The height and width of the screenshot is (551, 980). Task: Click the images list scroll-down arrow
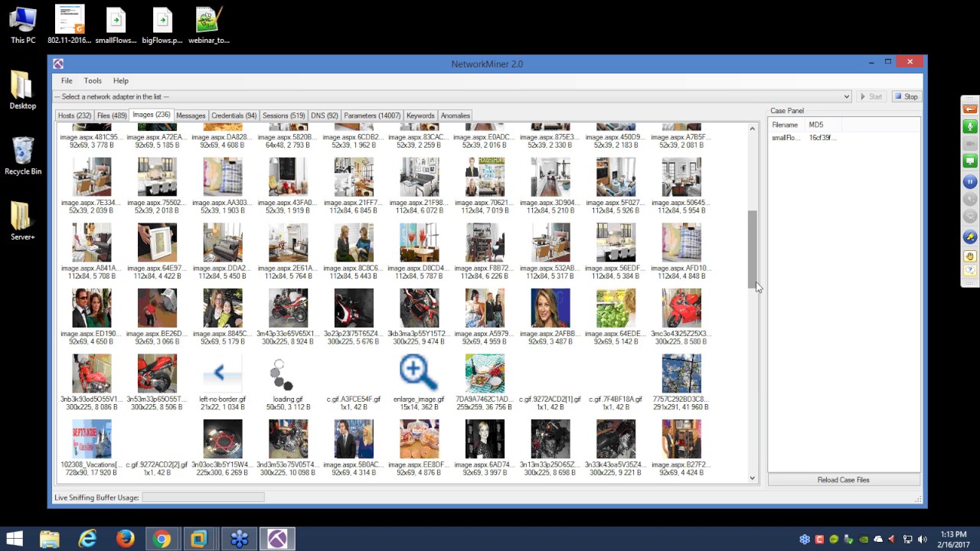[752, 478]
